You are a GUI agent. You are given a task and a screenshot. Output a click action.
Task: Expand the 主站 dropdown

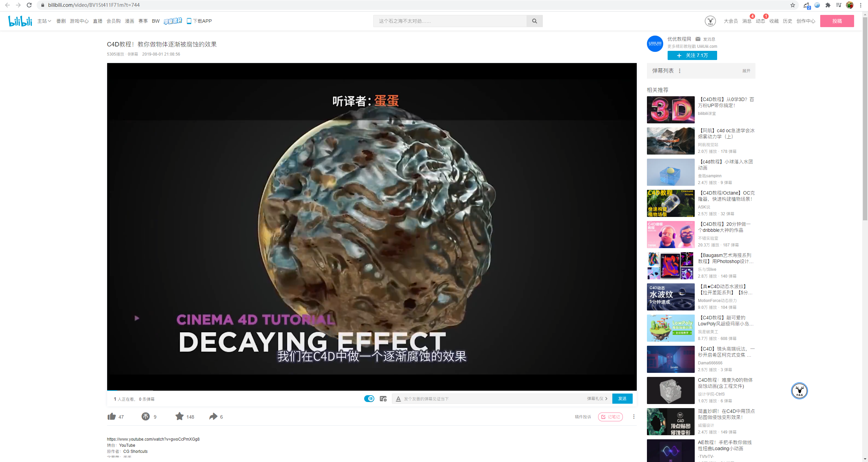(x=44, y=21)
